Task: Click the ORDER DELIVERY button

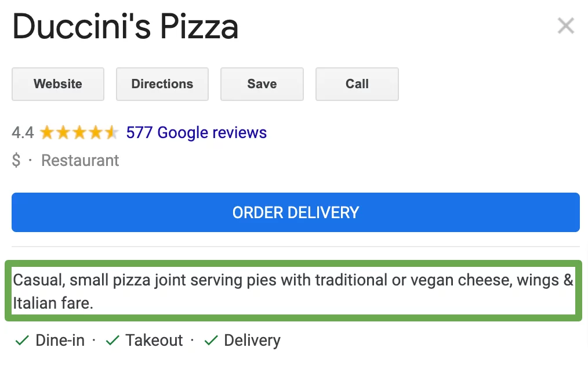Action: tap(296, 212)
